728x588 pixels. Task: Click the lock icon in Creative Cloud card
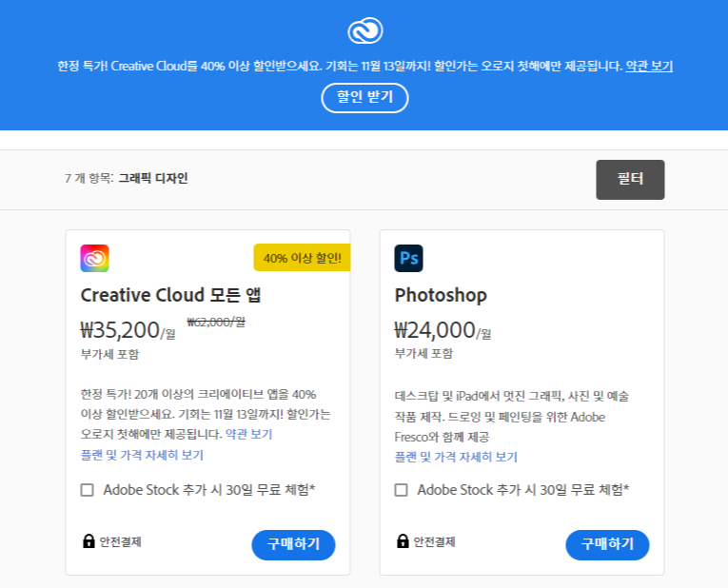89,540
